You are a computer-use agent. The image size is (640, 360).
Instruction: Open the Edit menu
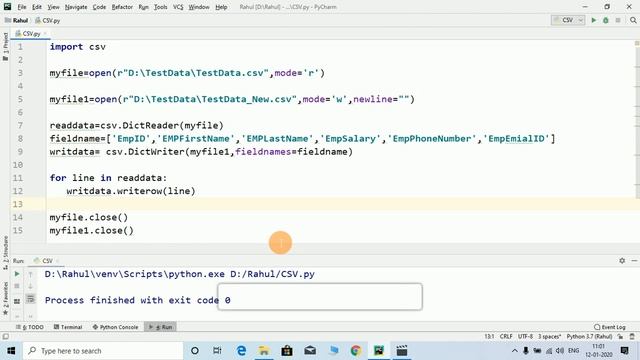point(37,7)
